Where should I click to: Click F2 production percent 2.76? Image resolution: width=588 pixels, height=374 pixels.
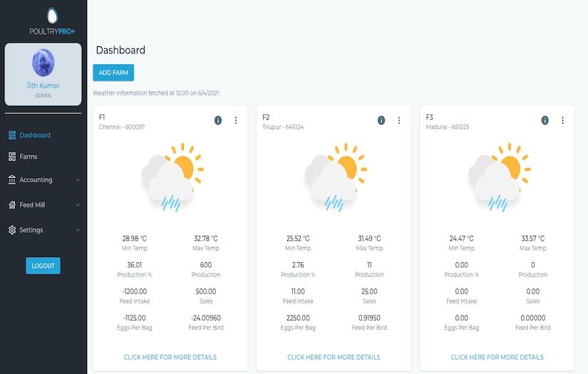298,265
